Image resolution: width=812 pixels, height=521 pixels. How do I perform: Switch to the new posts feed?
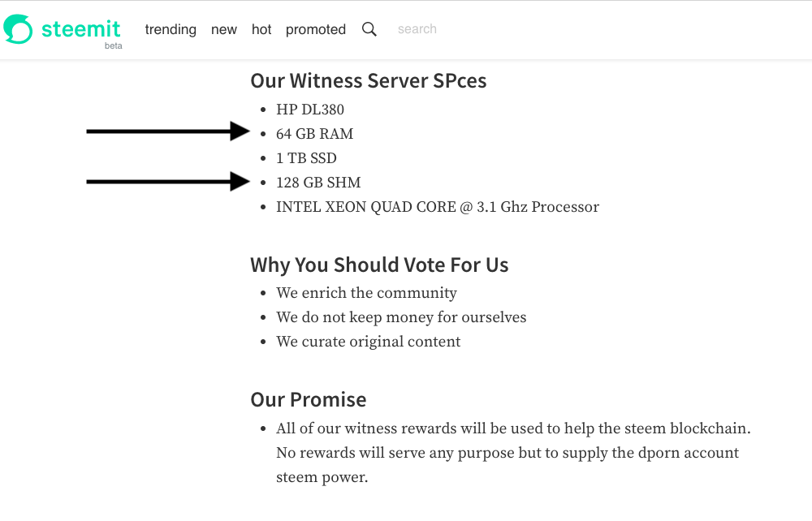point(224,29)
